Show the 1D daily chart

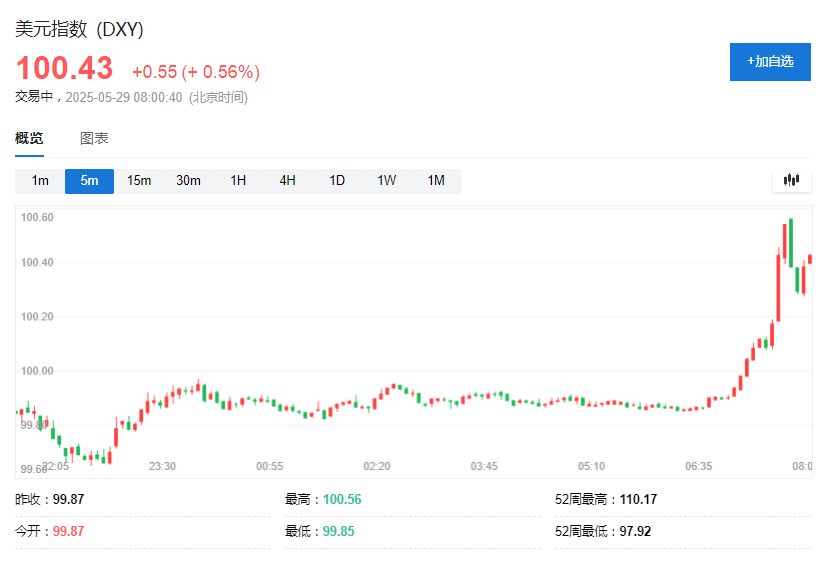tap(337, 181)
